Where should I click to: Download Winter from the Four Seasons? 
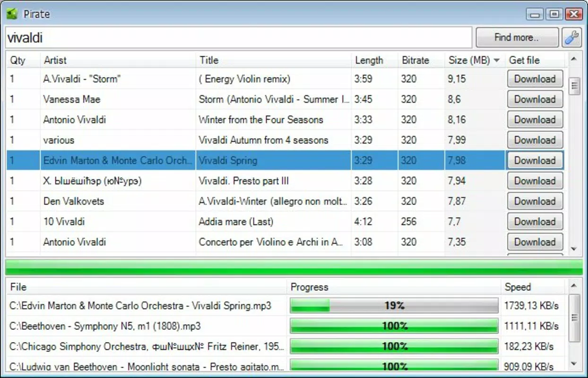point(535,120)
